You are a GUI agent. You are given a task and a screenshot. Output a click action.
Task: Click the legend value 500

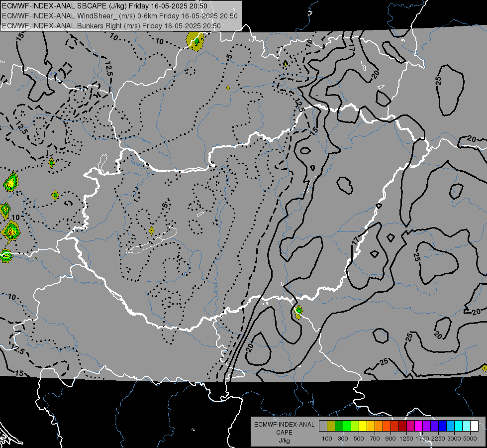click(359, 439)
